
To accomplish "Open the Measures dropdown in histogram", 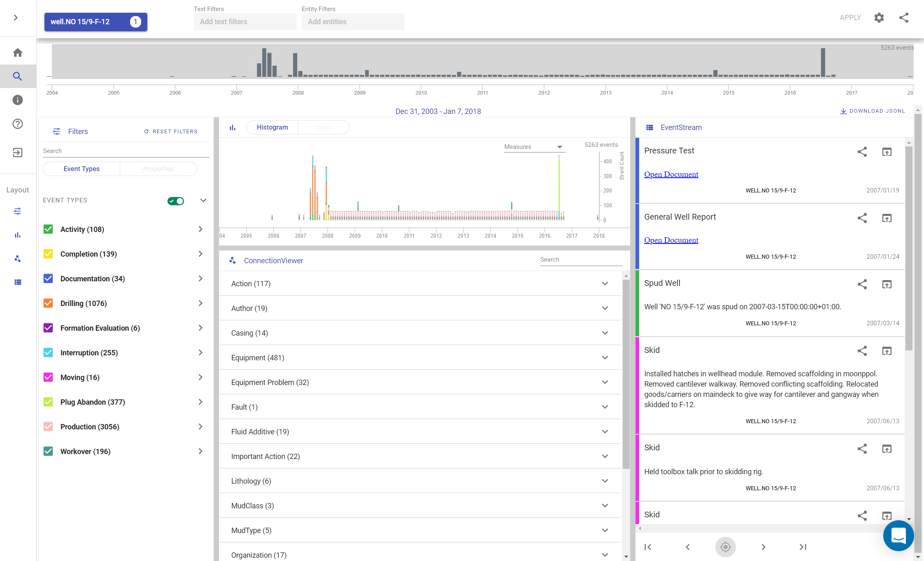I will point(535,147).
